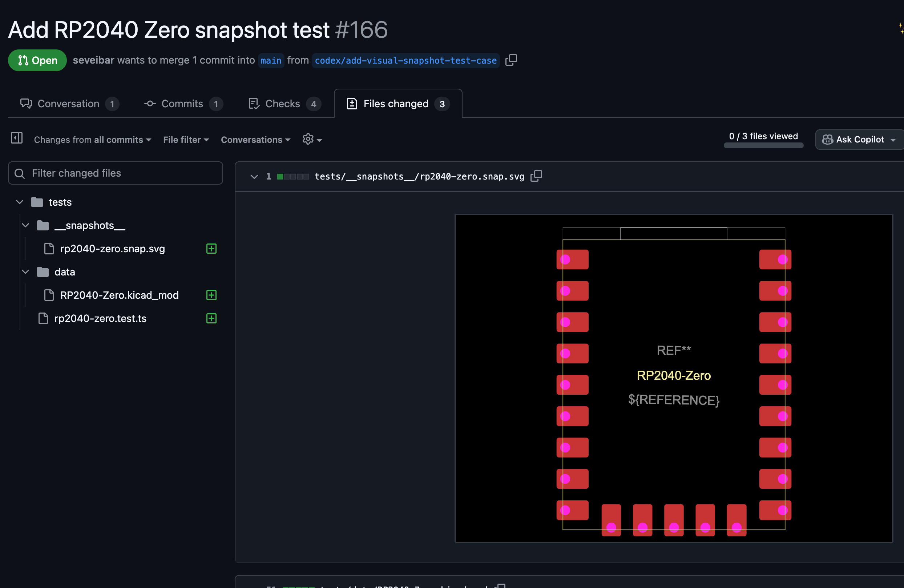Viewport: 904px width, 588px height.
Task: Open the File filter dropdown
Action: [186, 140]
